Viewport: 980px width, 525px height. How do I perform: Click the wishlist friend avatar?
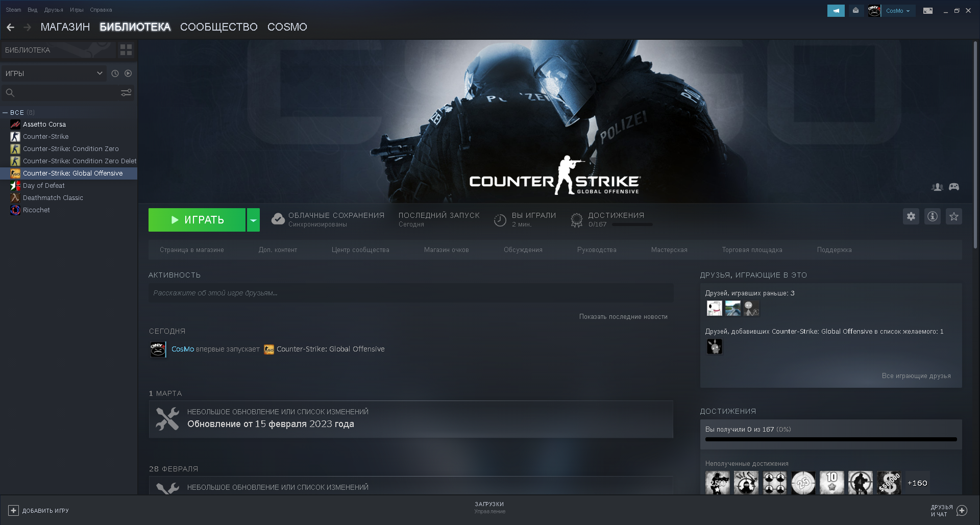714,347
